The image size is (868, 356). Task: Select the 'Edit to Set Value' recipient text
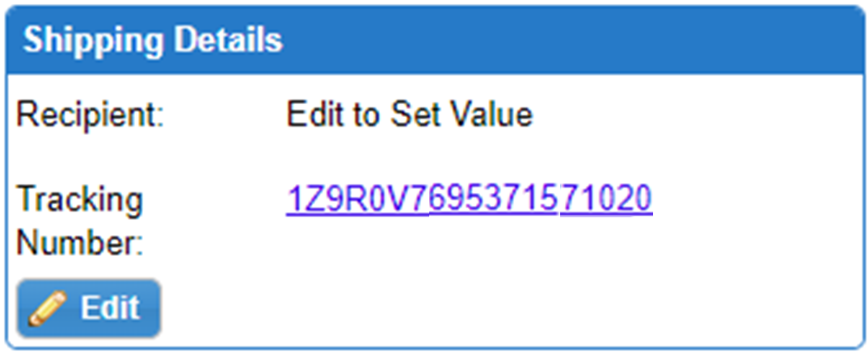coord(409,115)
